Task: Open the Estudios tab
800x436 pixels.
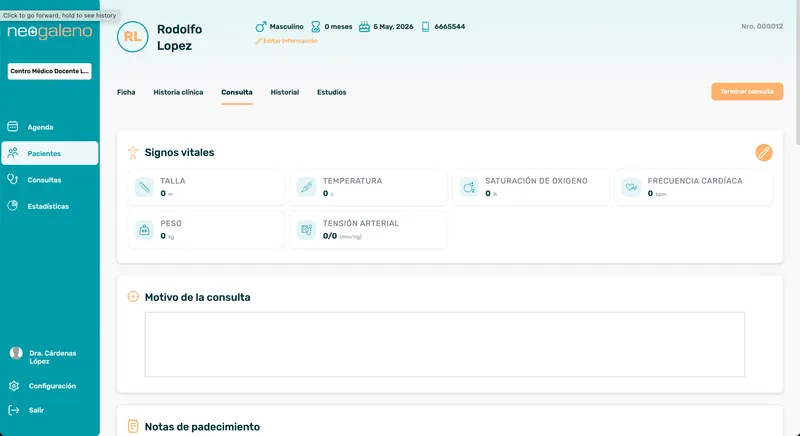Action: click(x=332, y=92)
